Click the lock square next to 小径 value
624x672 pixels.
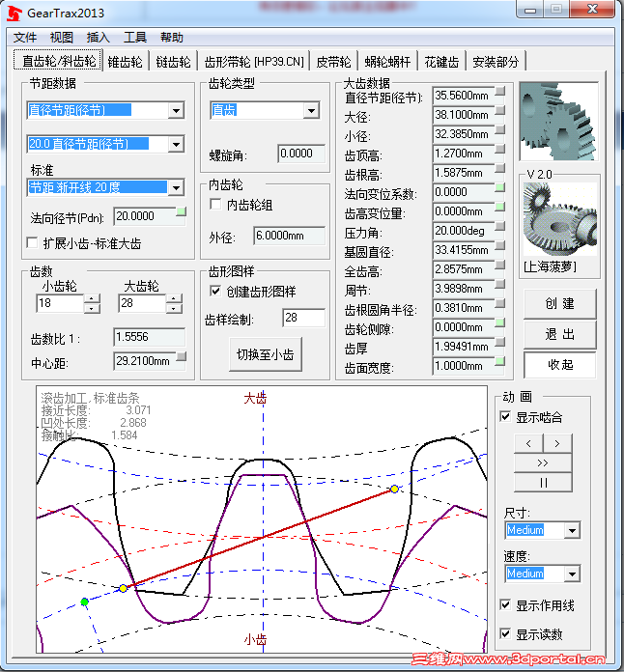[x=499, y=129]
